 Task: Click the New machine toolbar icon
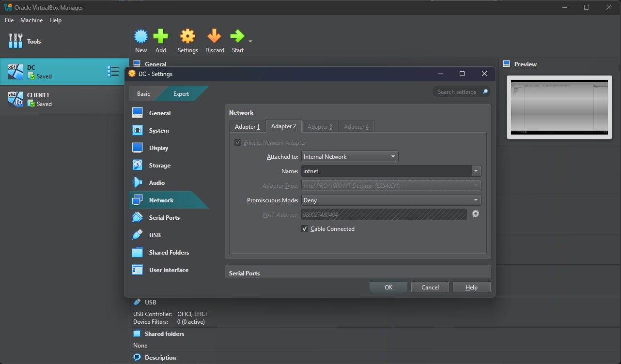[x=141, y=36]
